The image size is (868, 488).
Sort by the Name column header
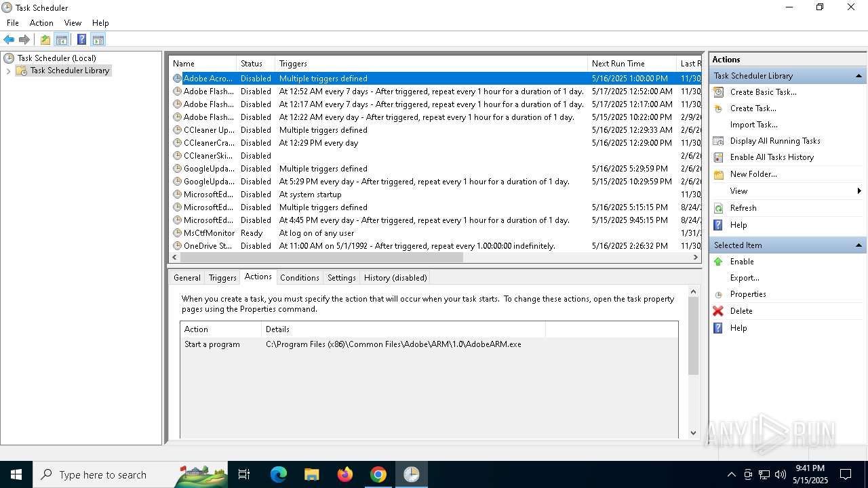click(x=202, y=64)
